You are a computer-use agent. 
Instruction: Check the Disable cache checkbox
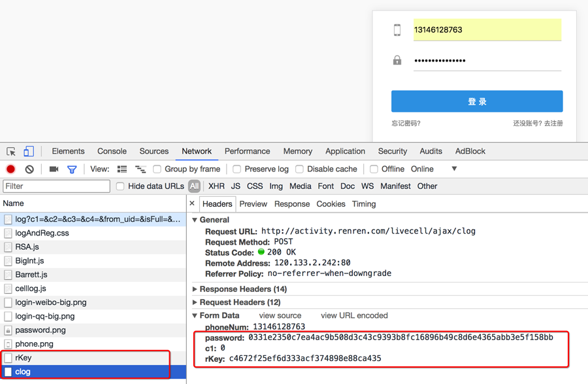coord(299,169)
